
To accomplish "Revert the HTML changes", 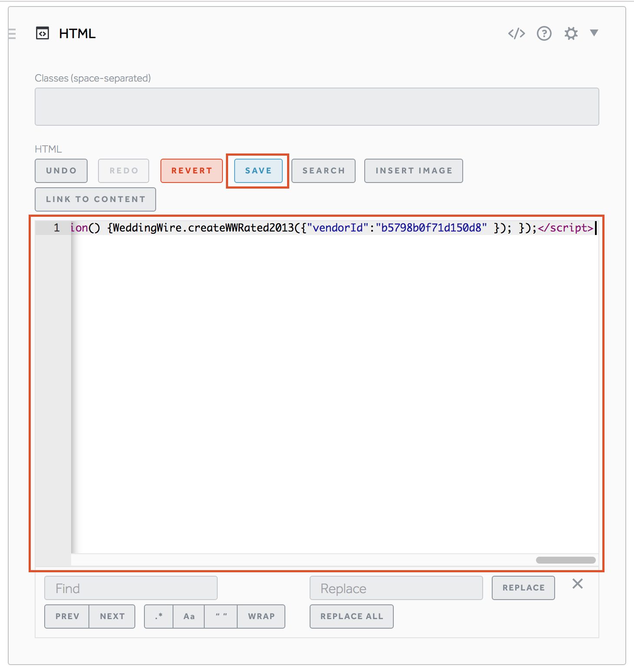I will (192, 171).
